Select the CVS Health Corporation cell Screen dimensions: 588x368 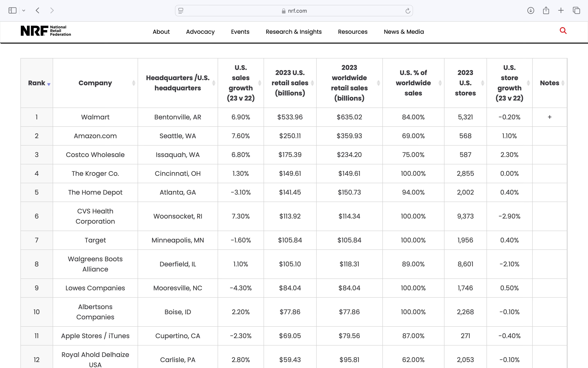coord(95,216)
